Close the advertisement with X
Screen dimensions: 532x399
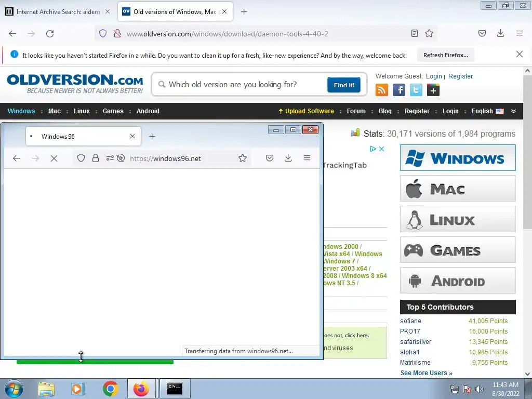pos(382,149)
